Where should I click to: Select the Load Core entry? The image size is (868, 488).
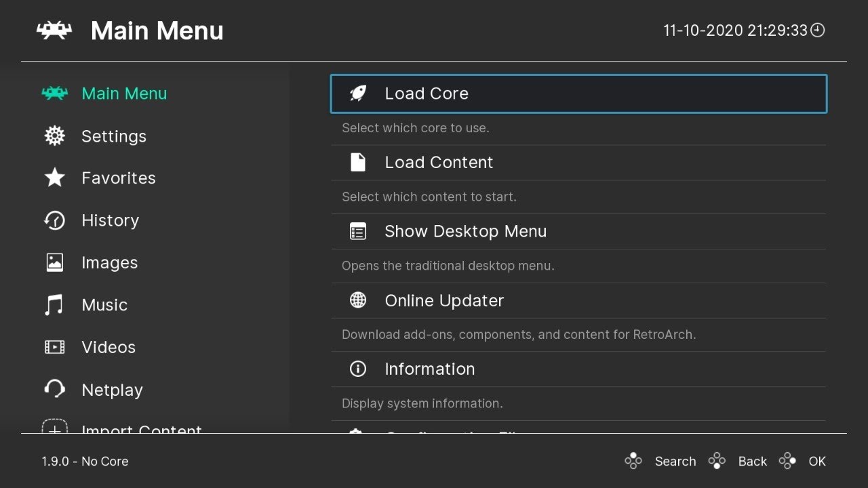[578, 94]
